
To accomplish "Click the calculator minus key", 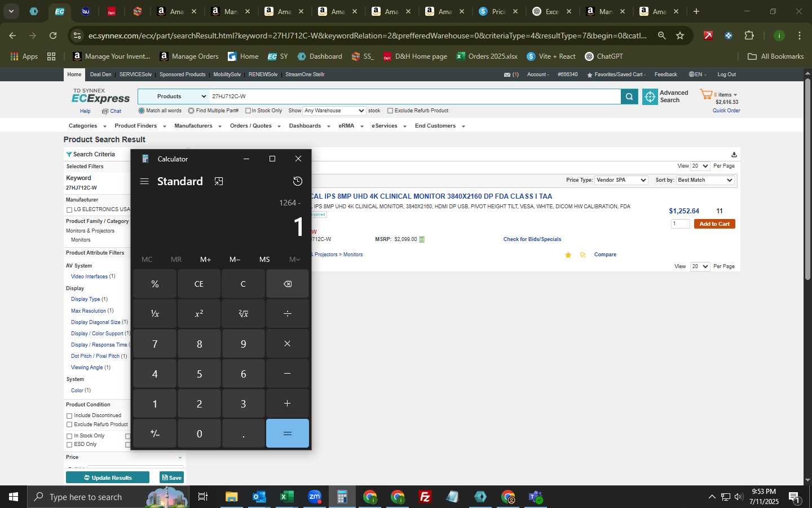I will [x=288, y=374].
